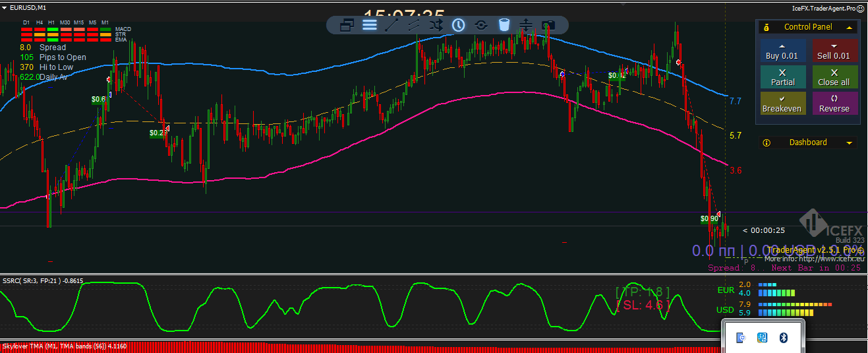
Task: Select the parallel channel lines tool
Action: click(x=414, y=25)
